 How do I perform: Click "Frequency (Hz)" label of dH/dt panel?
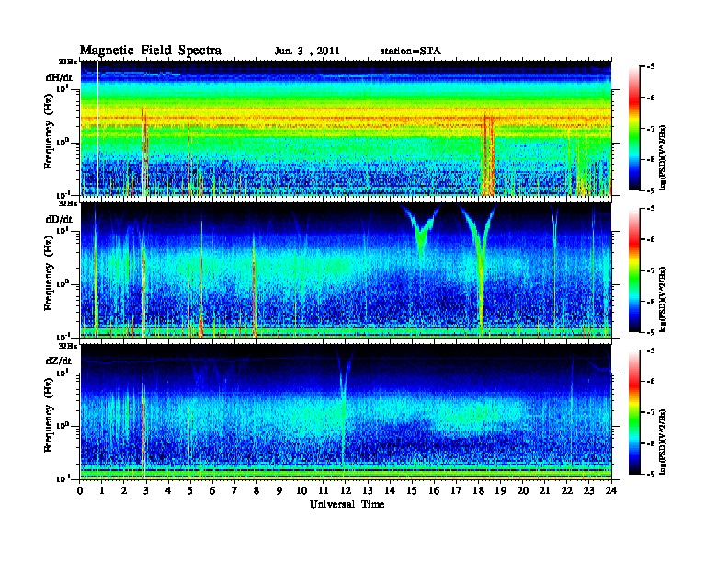(x=49, y=132)
